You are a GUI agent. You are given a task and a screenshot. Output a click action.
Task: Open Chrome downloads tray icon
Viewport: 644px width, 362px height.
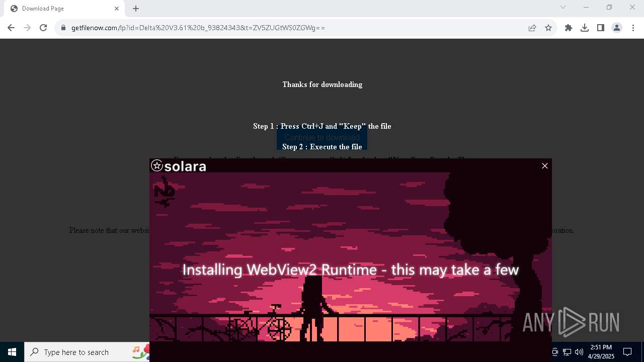pyautogui.click(x=585, y=28)
